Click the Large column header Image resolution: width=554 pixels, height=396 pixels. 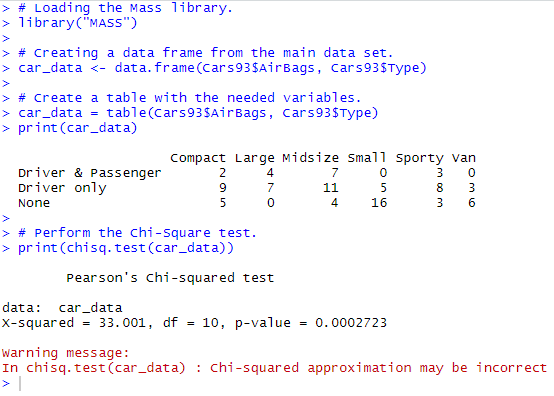pos(254,158)
